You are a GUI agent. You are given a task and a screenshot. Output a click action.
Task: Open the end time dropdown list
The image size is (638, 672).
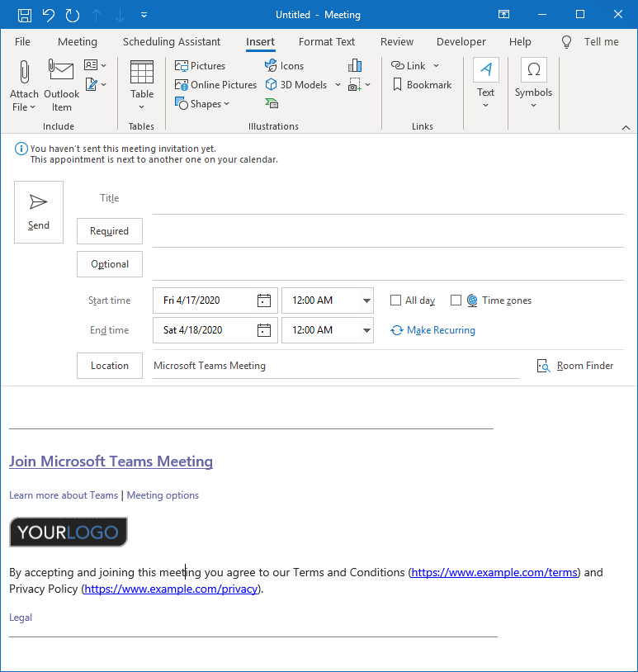tap(366, 330)
